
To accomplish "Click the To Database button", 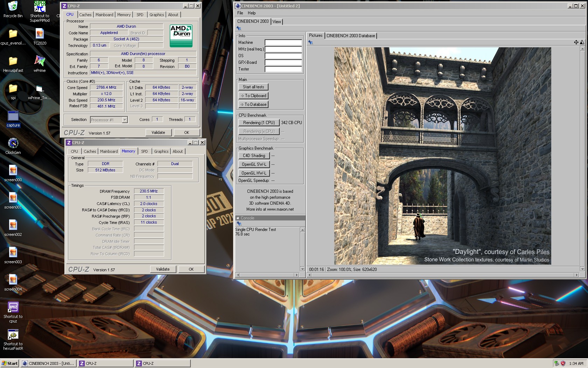I will (253, 104).
